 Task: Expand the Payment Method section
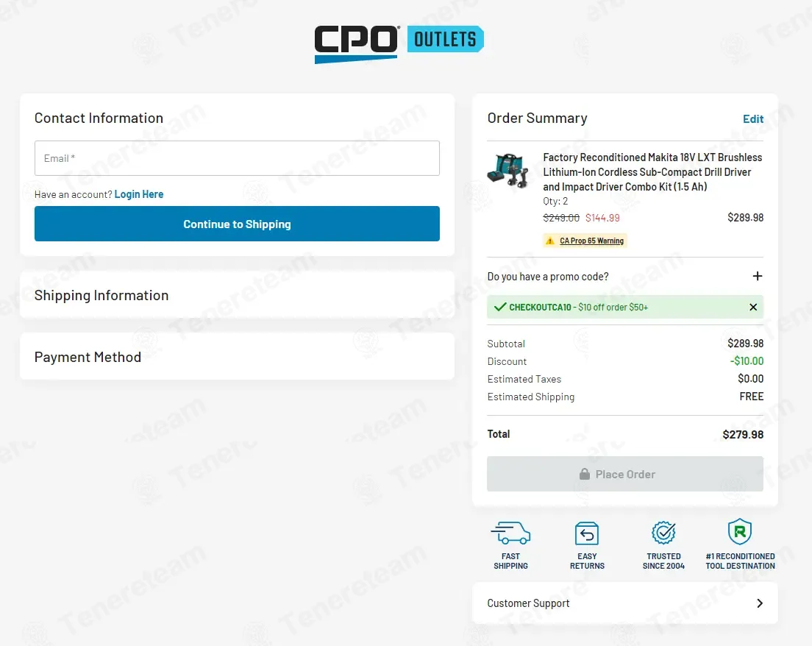pyautogui.click(x=237, y=356)
